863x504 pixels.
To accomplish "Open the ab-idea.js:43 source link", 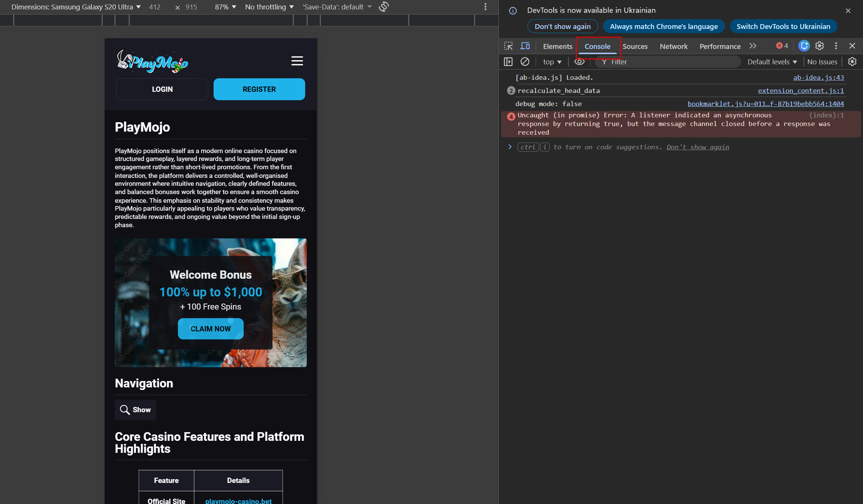I will tap(818, 77).
